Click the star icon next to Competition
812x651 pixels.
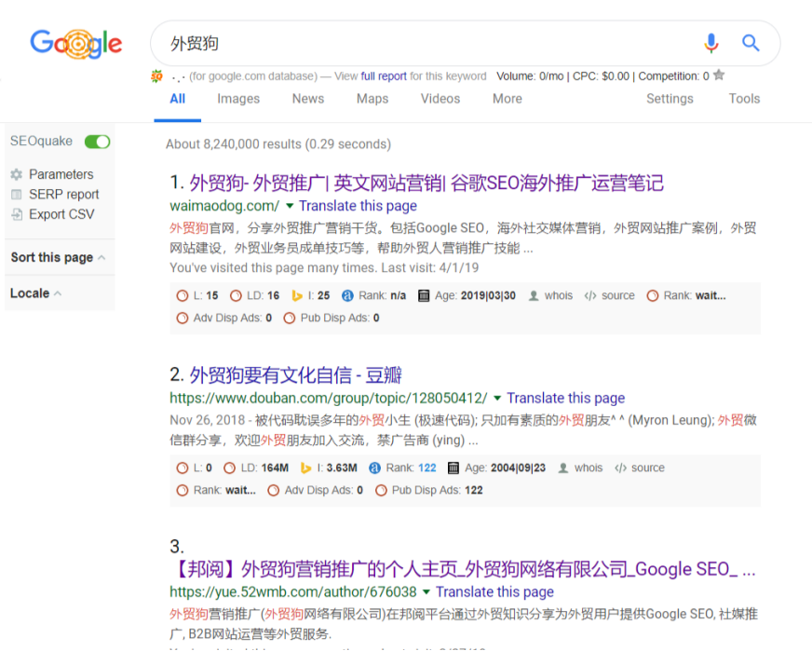pos(719,75)
